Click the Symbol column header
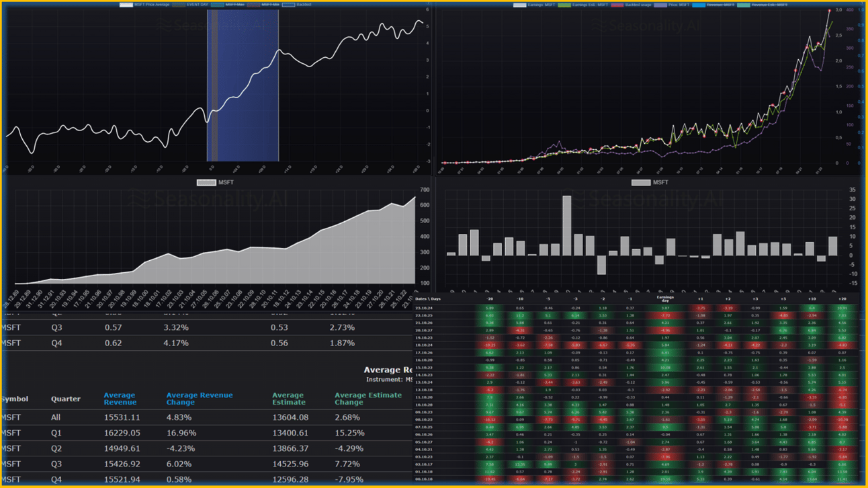 tap(14, 399)
